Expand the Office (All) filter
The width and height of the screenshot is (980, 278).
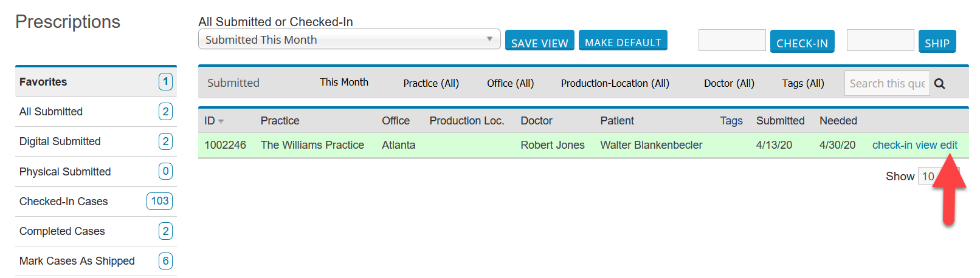(x=510, y=83)
